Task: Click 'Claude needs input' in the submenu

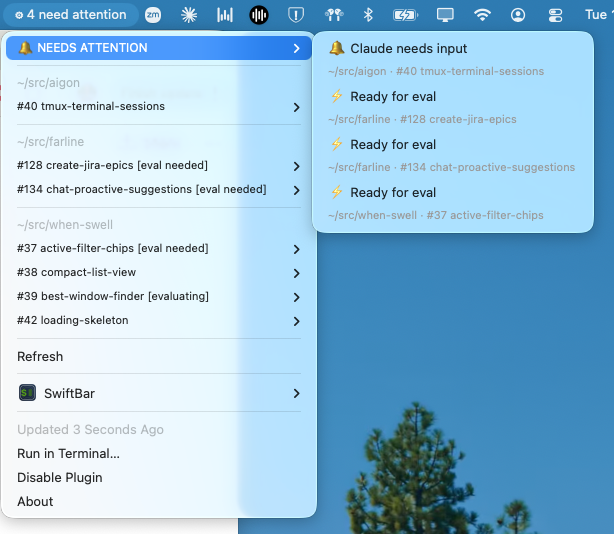Action: tap(408, 49)
